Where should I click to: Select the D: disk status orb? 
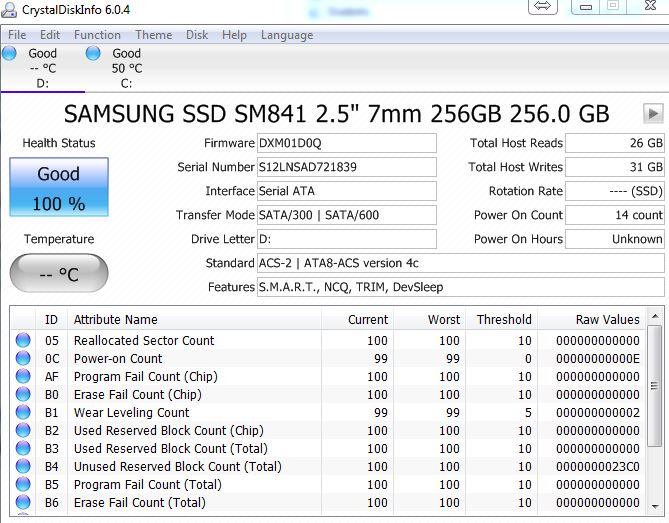(x=9, y=53)
